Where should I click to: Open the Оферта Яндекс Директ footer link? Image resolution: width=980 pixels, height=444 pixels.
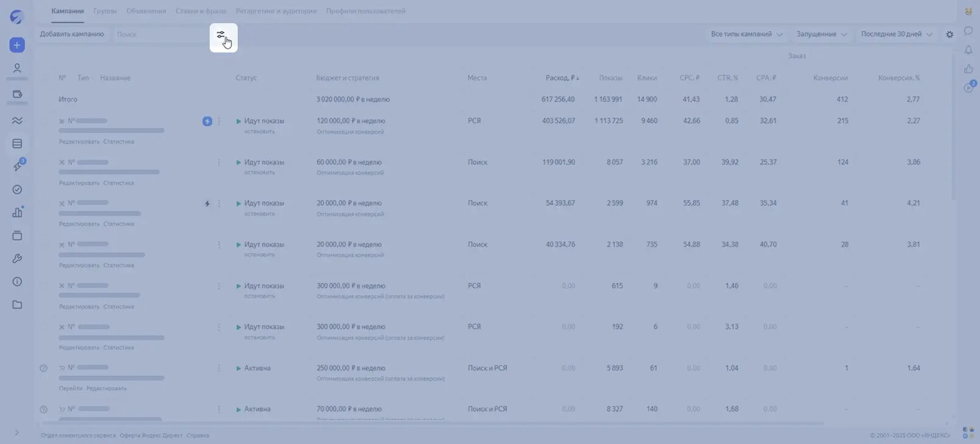point(151,435)
